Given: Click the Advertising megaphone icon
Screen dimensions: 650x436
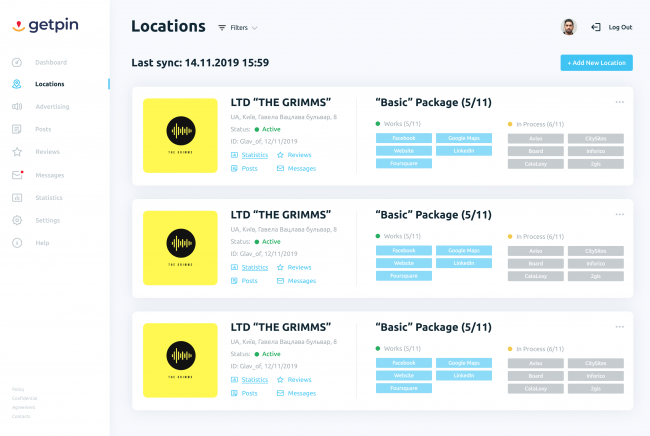Looking at the screenshot, I should tap(17, 106).
